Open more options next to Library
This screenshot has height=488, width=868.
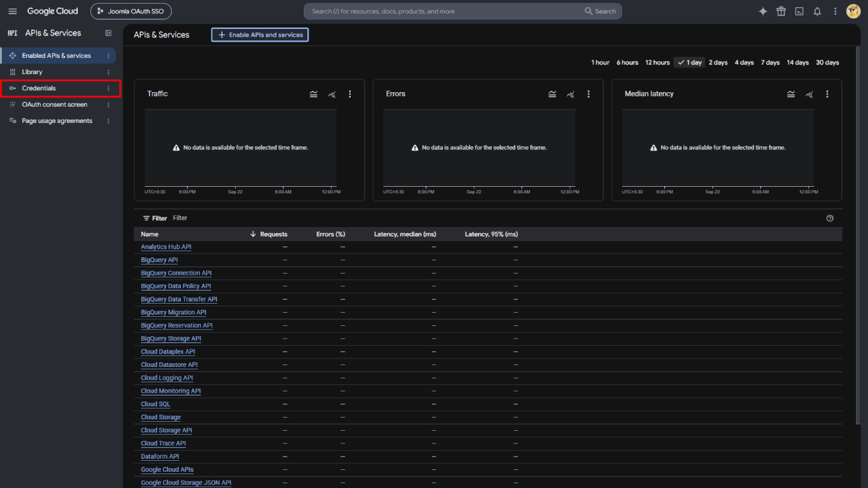[108, 72]
